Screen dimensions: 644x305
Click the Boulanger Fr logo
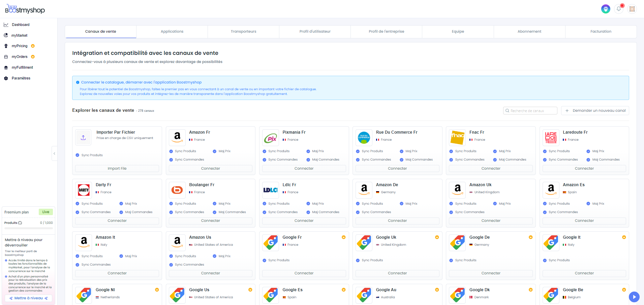(177, 190)
